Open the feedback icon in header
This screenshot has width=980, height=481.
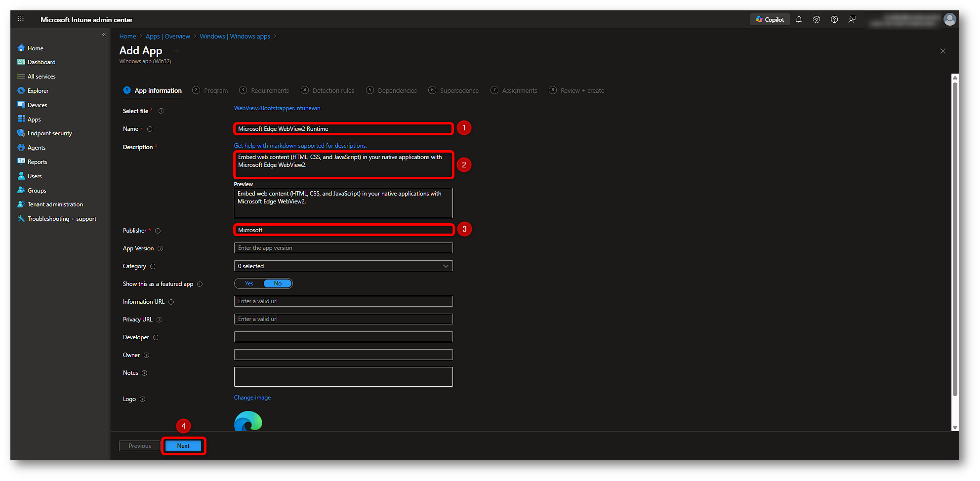pos(852,20)
